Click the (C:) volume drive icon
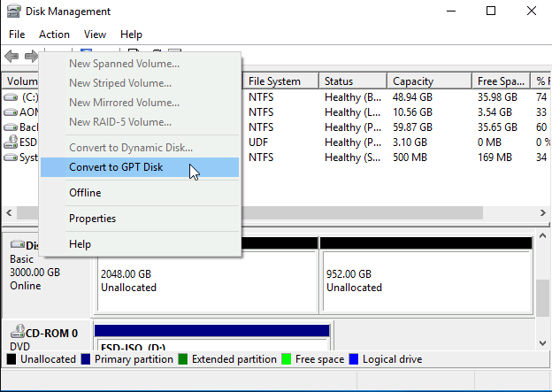 11,96
